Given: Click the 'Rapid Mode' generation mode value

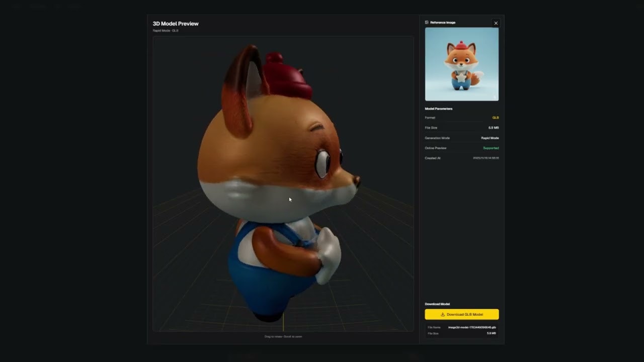Looking at the screenshot, I should coord(490,138).
